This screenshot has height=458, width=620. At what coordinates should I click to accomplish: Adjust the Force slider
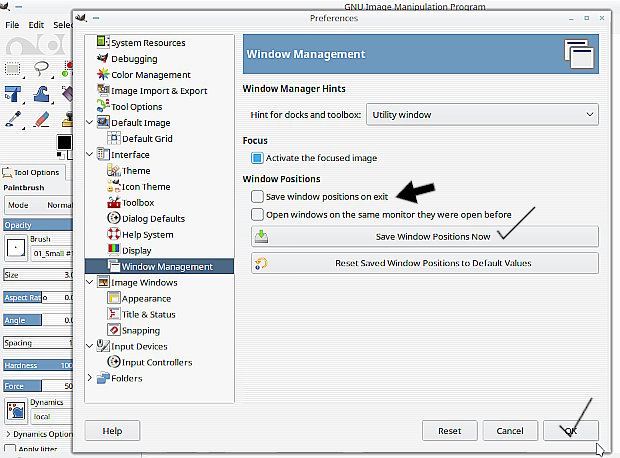(x=38, y=386)
